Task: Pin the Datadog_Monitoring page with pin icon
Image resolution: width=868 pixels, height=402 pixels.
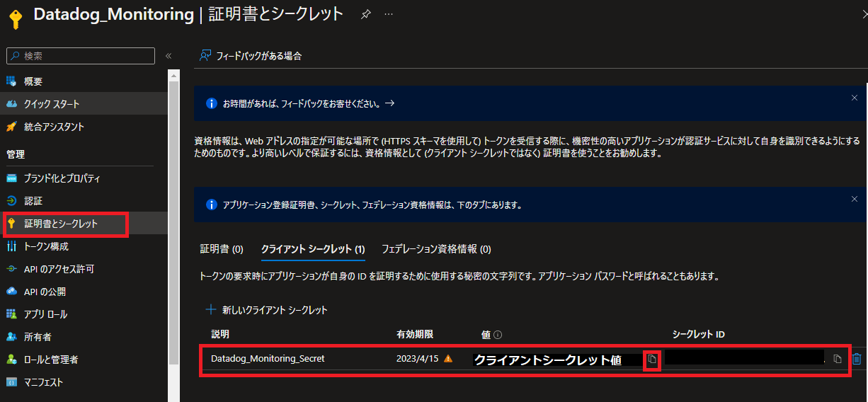Action: coord(365,14)
